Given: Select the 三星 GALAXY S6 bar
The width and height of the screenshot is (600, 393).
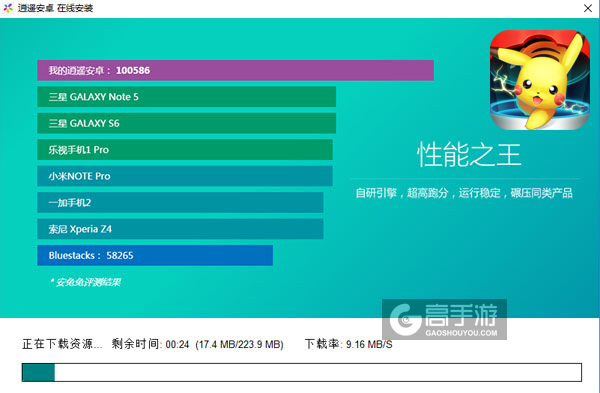Looking at the screenshot, I should pos(187,123).
